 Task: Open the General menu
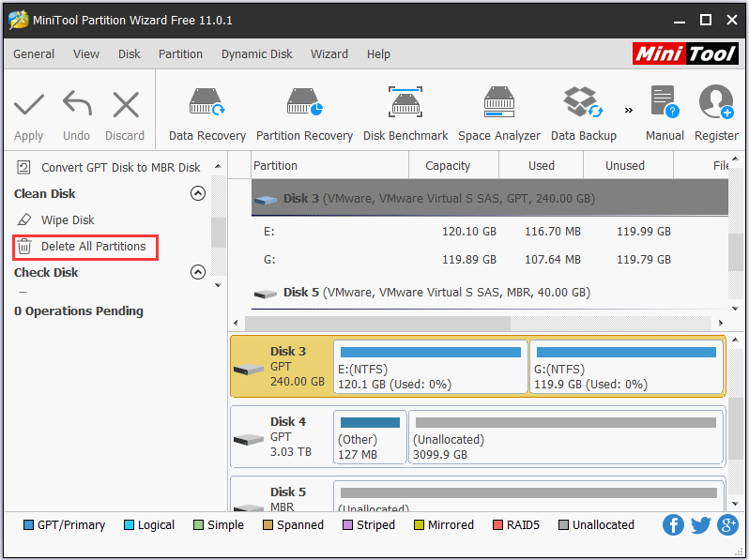coord(34,54)
